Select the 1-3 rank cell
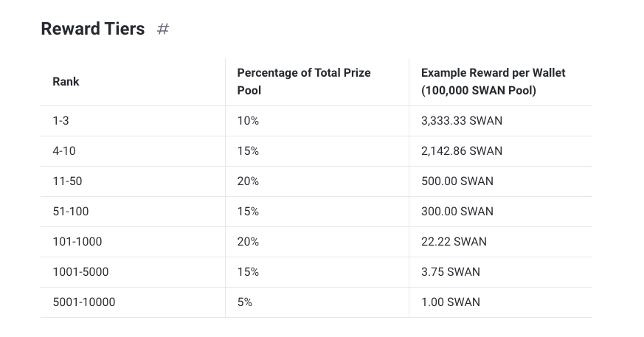The image size is (644, 337). [60, 121]
